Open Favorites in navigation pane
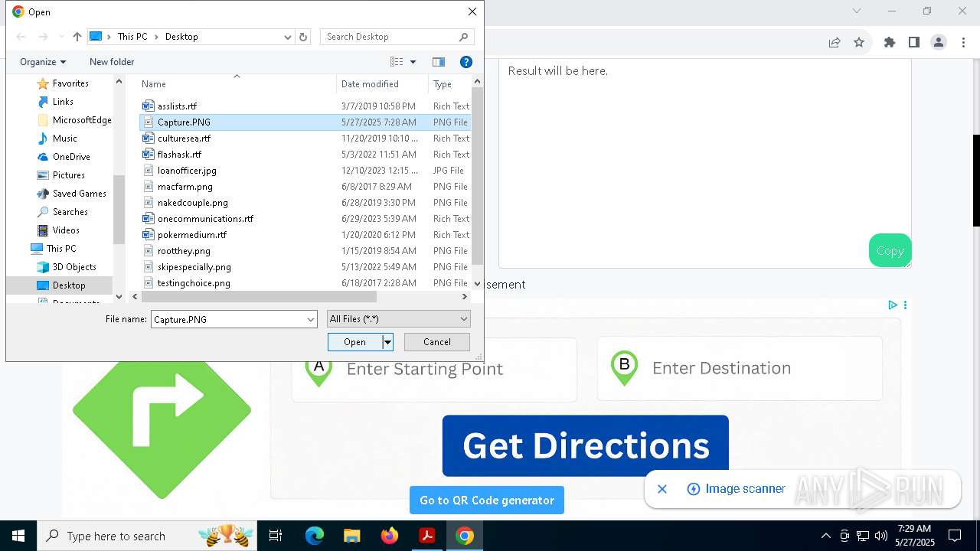This screenshot has height=551, width=980. [x=70, y=83]
